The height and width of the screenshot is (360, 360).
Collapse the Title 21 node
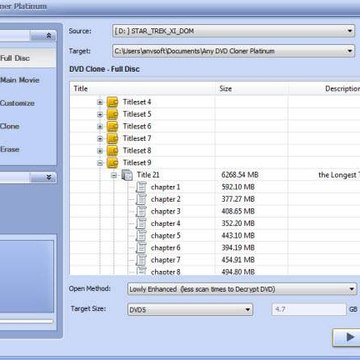[x=114, y=175]
